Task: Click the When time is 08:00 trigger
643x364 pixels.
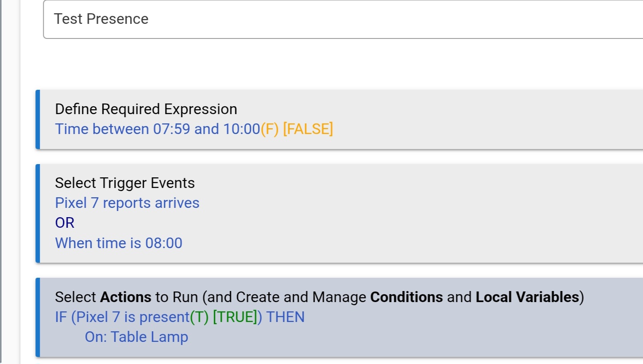Action: click(119, 243)
